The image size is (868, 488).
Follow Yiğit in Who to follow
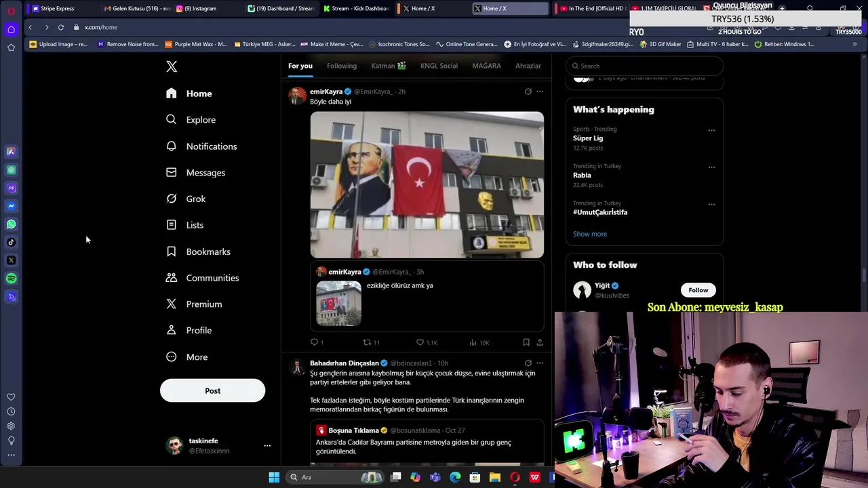pos(698,290)
